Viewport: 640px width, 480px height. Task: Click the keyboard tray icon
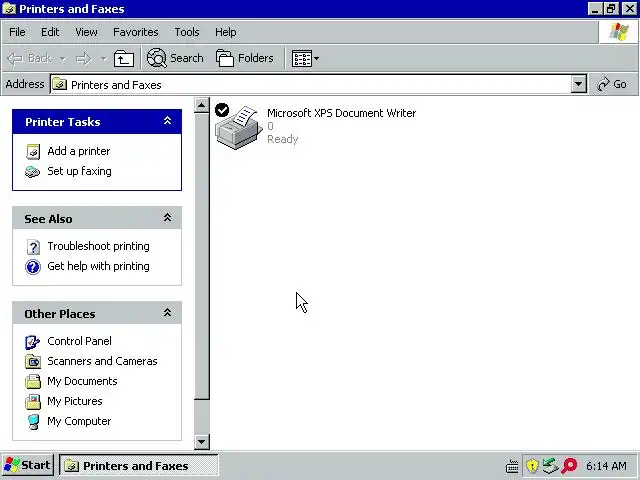click(512, 466)
